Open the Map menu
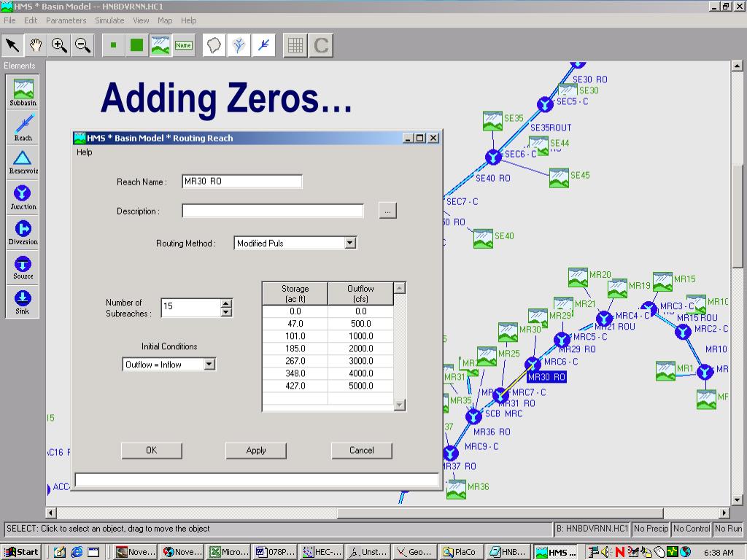 (165, 20)
